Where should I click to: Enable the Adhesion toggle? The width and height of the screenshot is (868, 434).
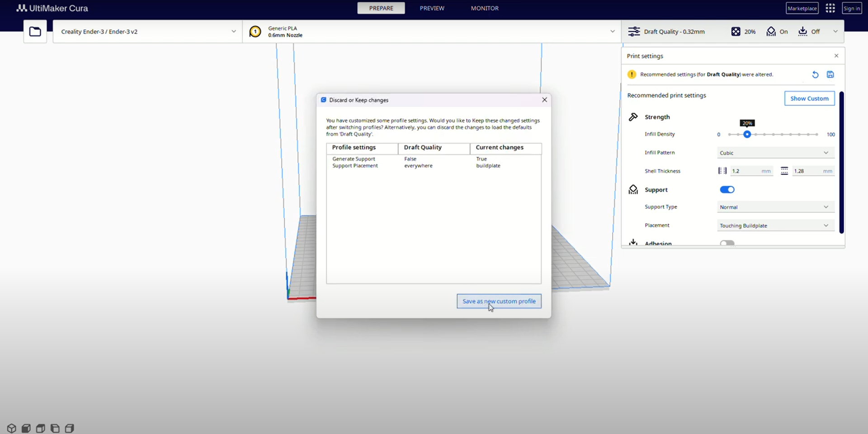pyautogui.click(x=727, y=243)
